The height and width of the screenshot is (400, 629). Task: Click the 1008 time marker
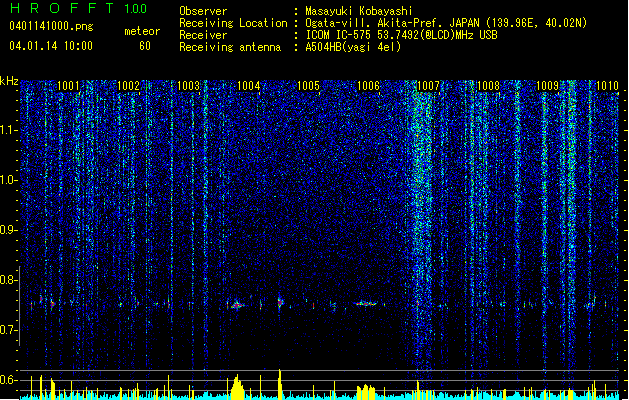coord(488,85)
